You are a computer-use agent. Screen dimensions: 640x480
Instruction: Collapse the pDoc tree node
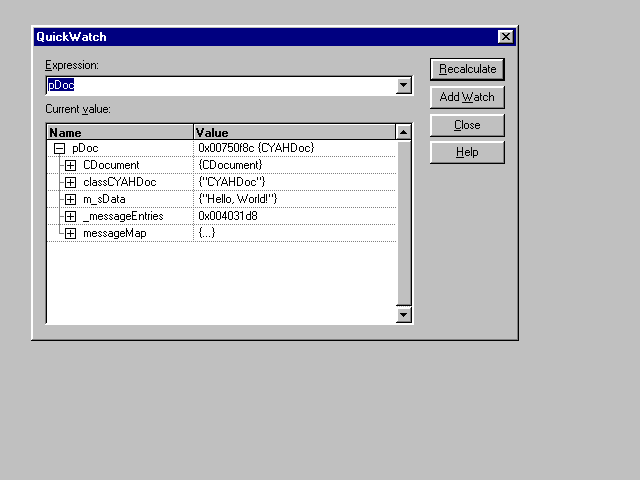[60, 148]
